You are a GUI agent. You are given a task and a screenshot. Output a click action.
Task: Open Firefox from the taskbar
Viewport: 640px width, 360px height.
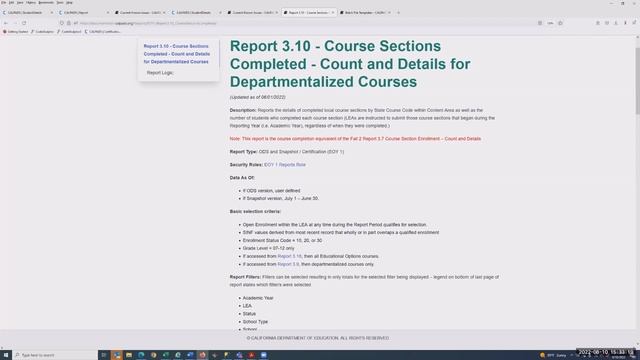click(202, 355)
